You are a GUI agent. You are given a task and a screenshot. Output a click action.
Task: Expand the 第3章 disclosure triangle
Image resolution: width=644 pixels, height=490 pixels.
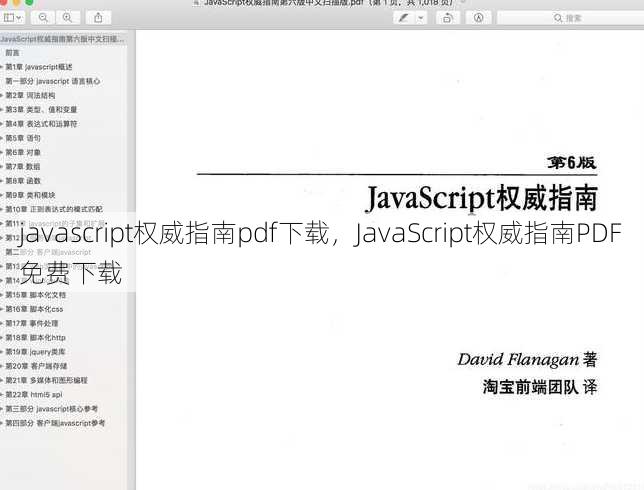pyautogui.click(x=2, y=109)
